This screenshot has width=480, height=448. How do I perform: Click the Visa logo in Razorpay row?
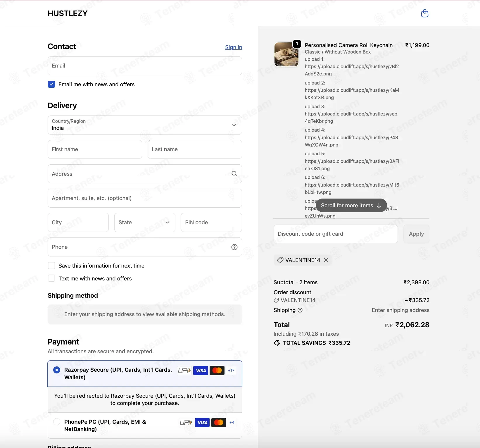coord(201,371)
